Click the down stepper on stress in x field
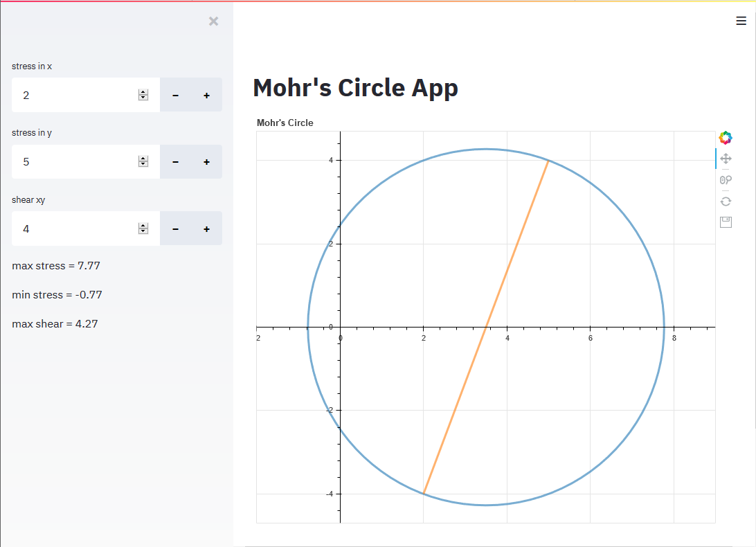756x547 pixels. (x=143, y=98)
